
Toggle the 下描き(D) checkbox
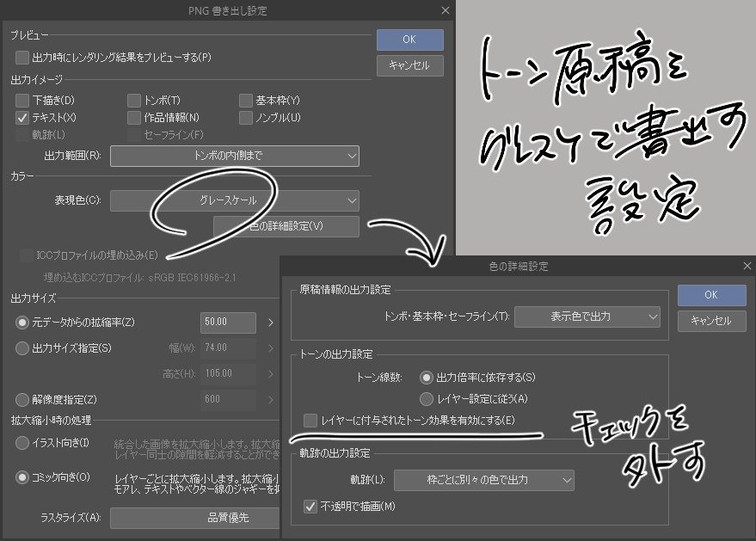tap(22, 101)
